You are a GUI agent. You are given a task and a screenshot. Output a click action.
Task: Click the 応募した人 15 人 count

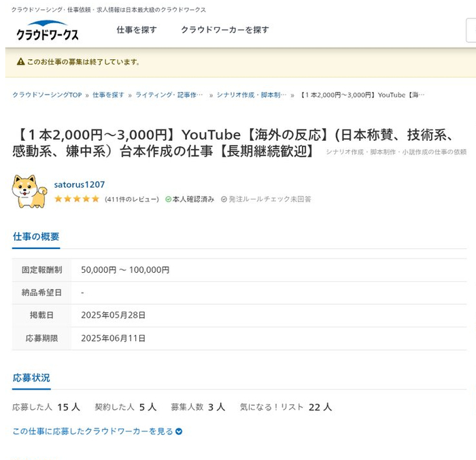tap(46, 407)
